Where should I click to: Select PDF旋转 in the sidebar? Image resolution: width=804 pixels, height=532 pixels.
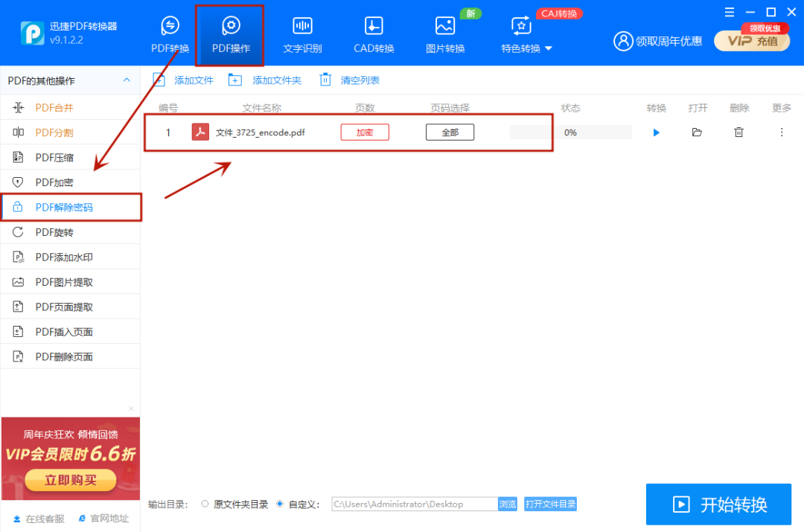click(x=70, y=232)
